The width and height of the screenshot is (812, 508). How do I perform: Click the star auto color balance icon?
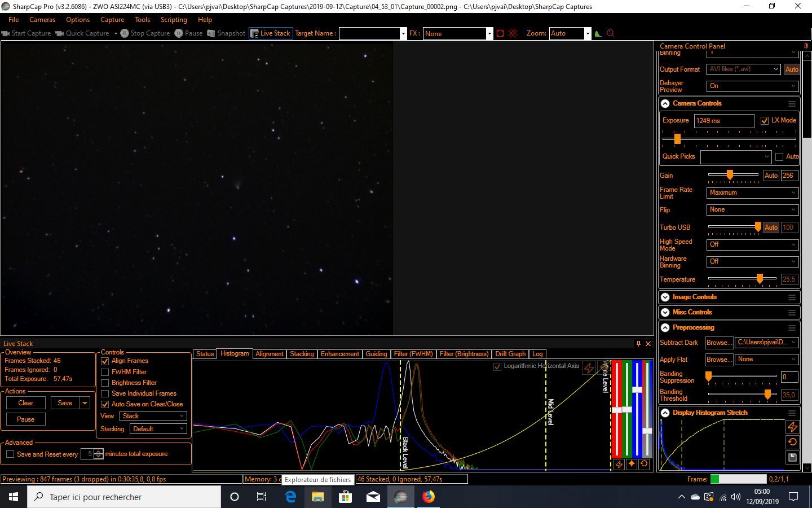pyautogui.click(x=632, y=464)
